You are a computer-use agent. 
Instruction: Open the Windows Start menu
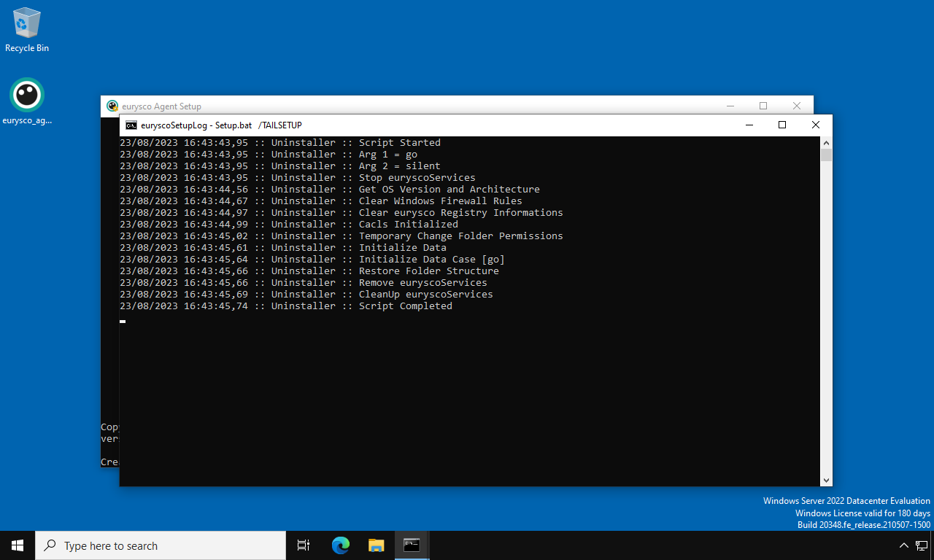tap(18, 545)
